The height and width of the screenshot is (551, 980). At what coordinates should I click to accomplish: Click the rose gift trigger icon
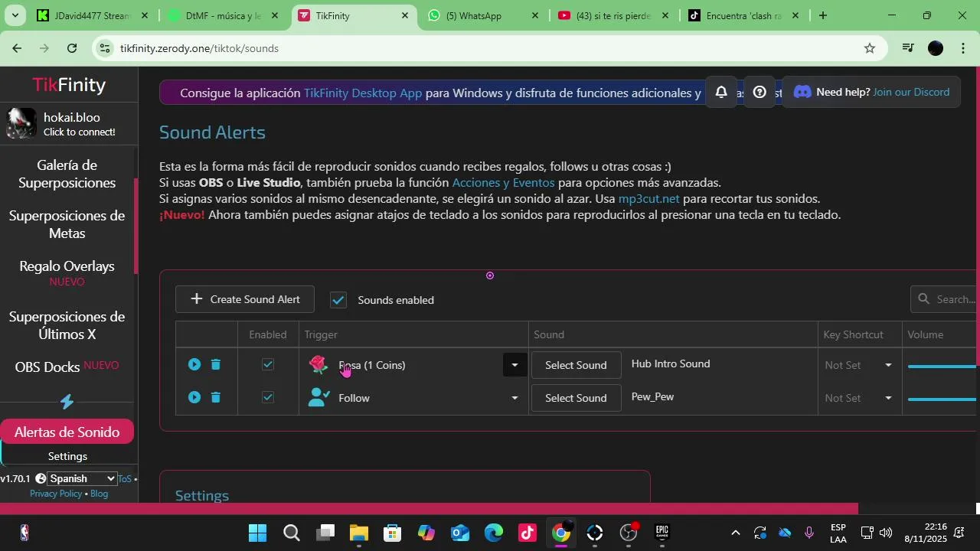tap(318, 365)
